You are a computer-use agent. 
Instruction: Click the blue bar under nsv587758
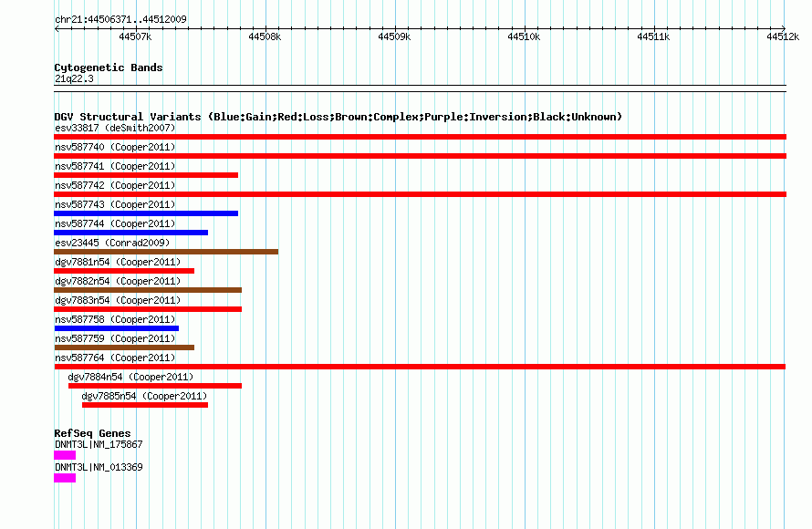(x=117, y=328)
